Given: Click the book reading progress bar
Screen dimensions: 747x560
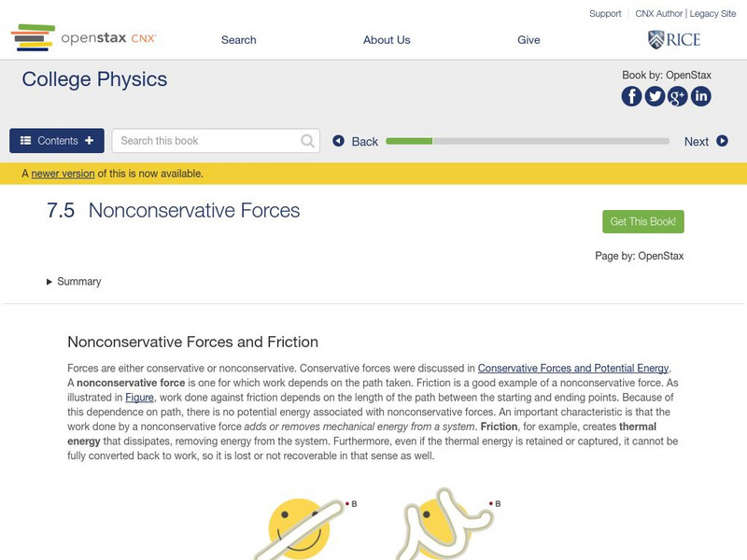Looking at the screenshot, I should (x=528, y=141).
